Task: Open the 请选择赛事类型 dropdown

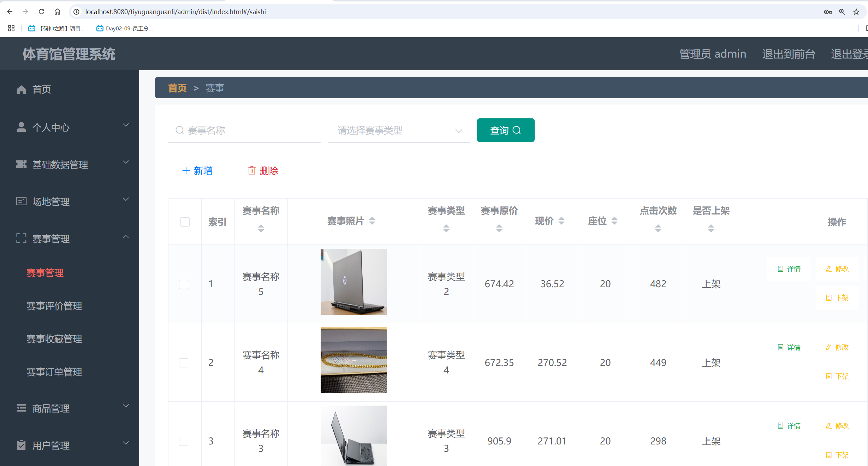Action: pyautogui.click(x=399, y=131)
